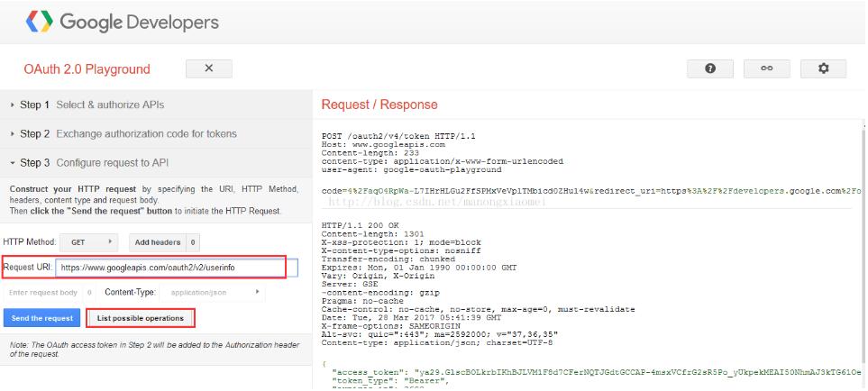Viewport: 868px width, 391px height.
Task: Click the headers count 0 beside Add headers
Action: 193,242
